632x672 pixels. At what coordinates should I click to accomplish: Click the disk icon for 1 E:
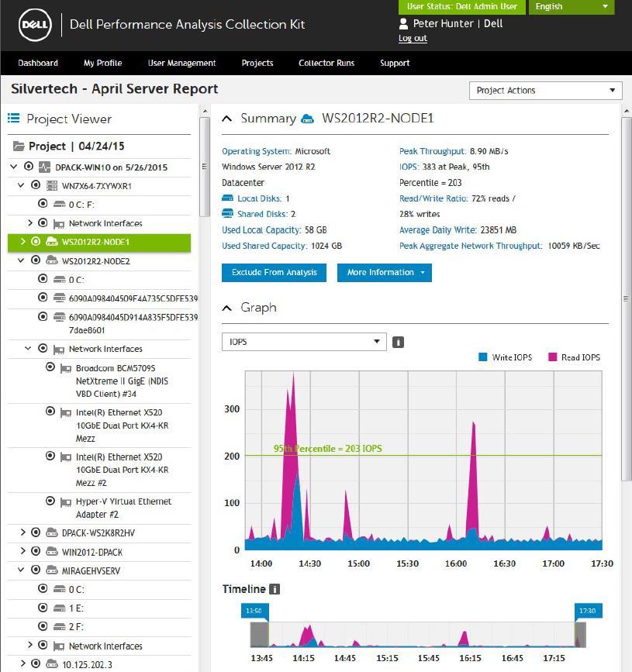tap(59, 608)
